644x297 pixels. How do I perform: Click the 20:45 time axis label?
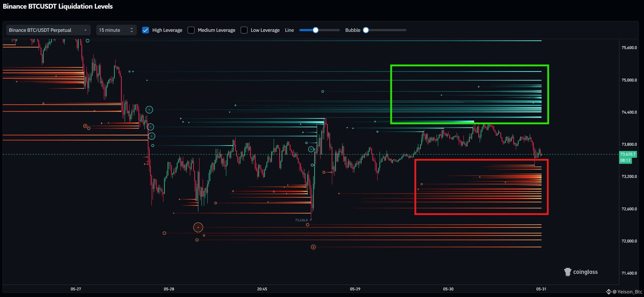[262, 289]
